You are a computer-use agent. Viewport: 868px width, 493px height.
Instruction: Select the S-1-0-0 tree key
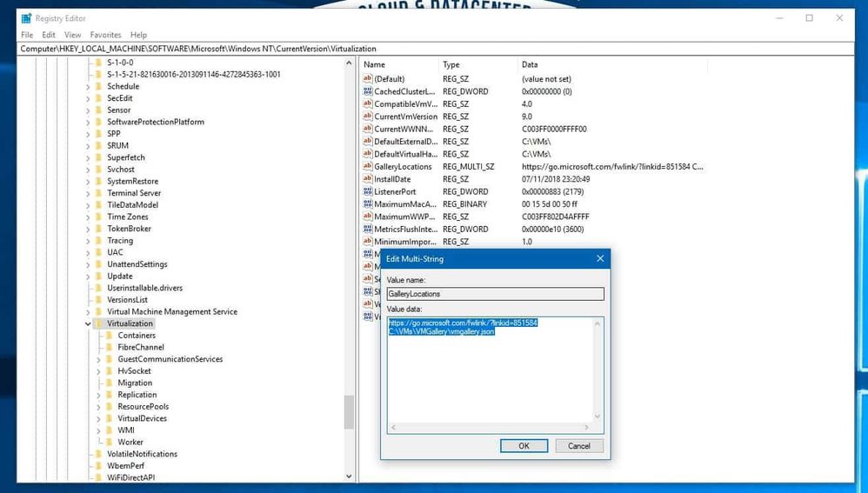tap(120, 63)
